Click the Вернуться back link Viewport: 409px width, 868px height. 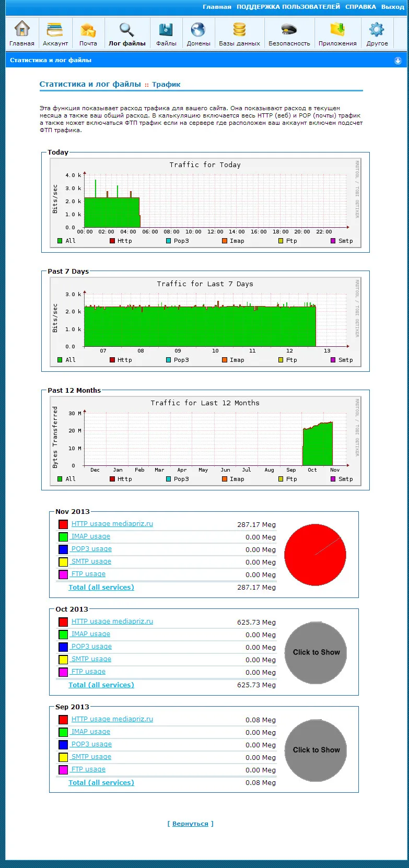(x=190, y=824)
